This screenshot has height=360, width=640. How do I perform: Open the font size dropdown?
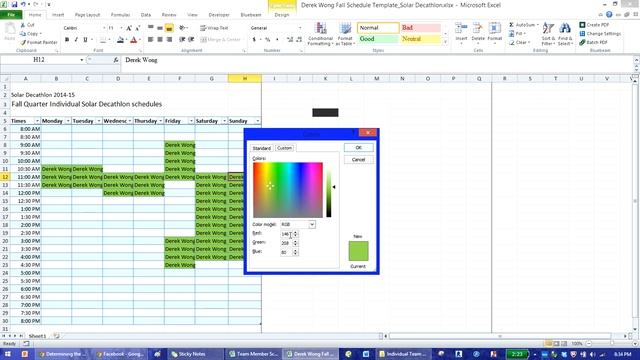point(121,28)
